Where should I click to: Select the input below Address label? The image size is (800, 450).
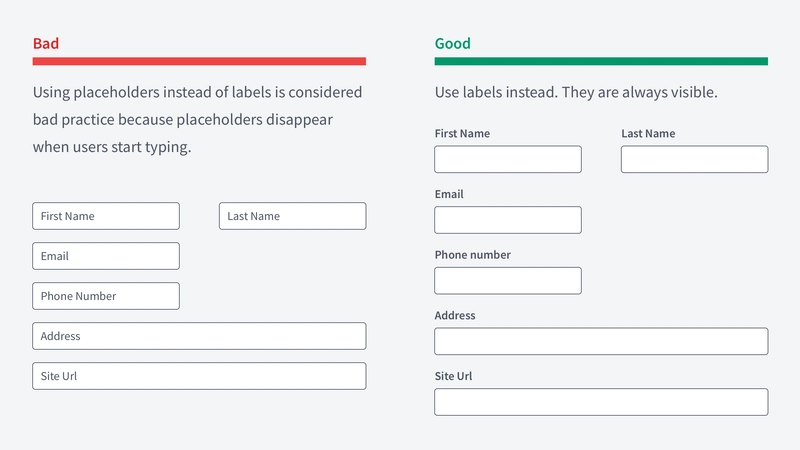(x=601, y=341)
